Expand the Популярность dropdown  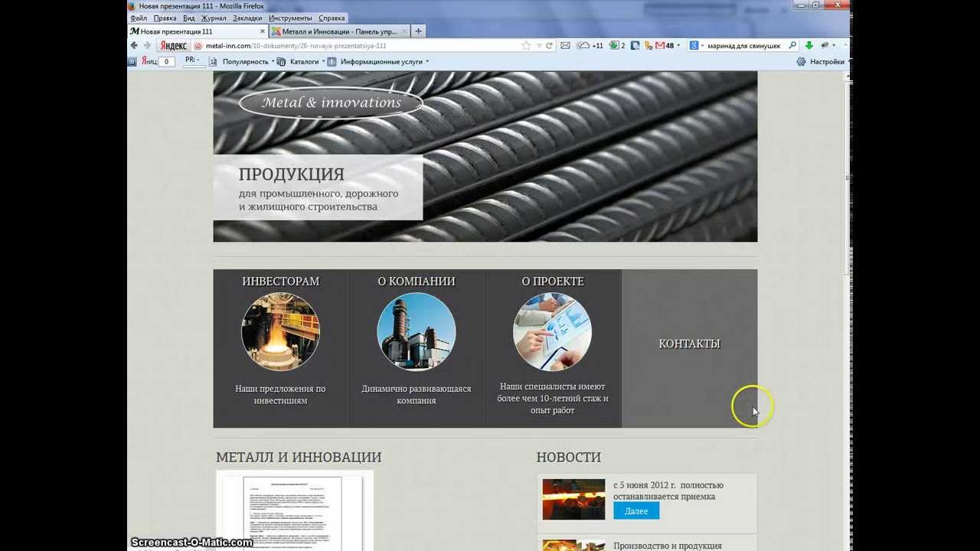point(273,61)
